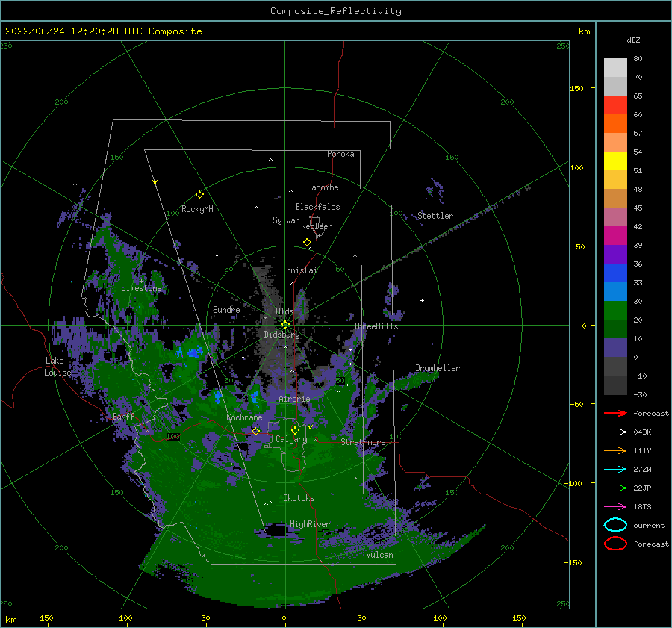Click the white 04DK arrow icon
672x628 pixels.
point(615,432)
